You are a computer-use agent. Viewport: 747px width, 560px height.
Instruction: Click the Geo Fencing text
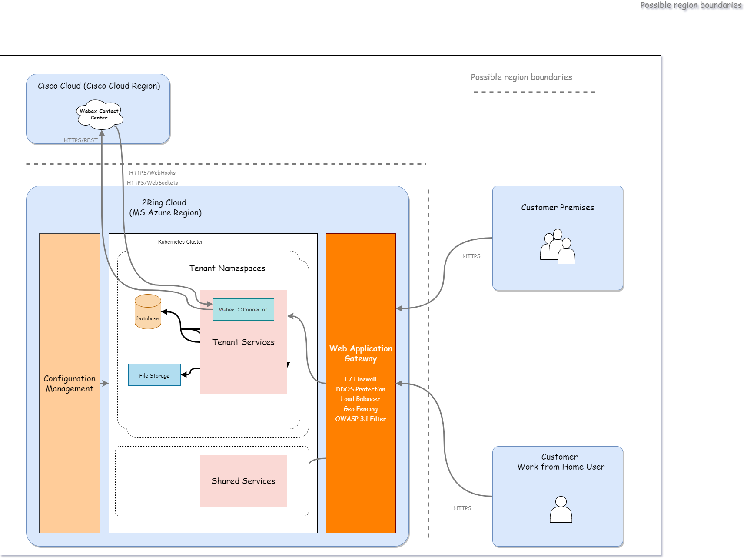[x=361, y=409]
